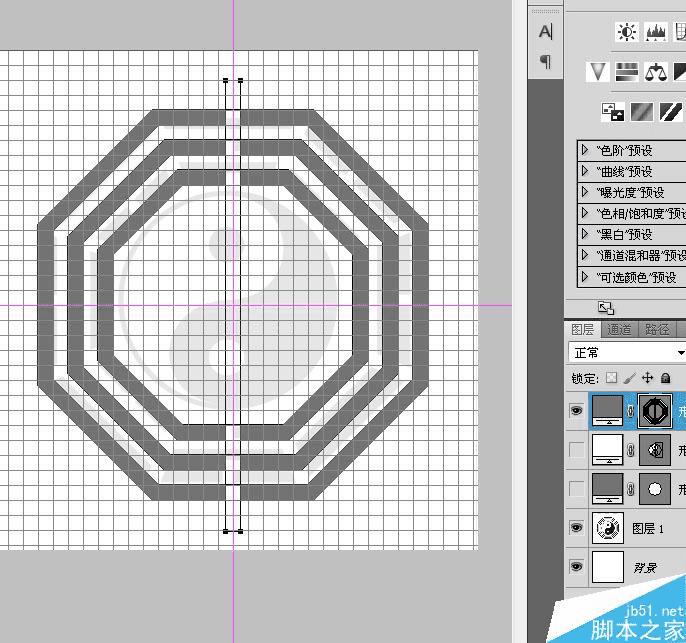The height and width of the screenshot is (643, 686).
Task: Expand the "色相/饱和度"预设 list
Action: click(x=584, y=213)
